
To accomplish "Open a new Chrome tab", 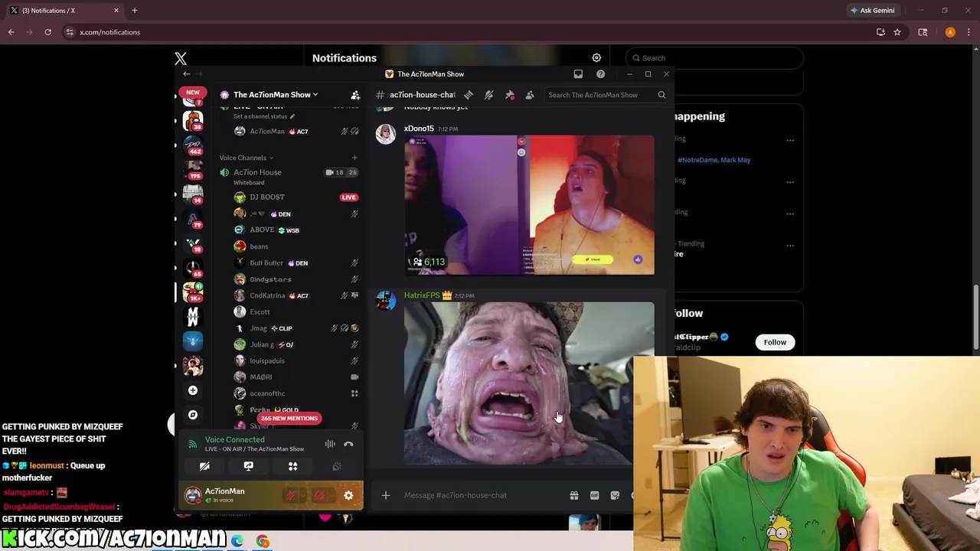I will click(135, 11).
